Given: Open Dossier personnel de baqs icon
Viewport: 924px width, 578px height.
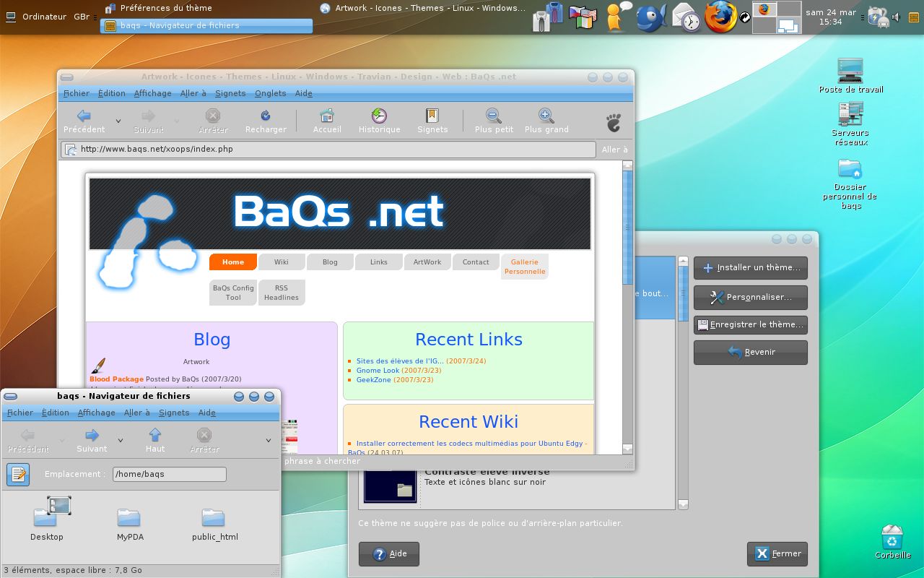Looking at the screenshot, I should pyautogui.click(x=850, y=168).
